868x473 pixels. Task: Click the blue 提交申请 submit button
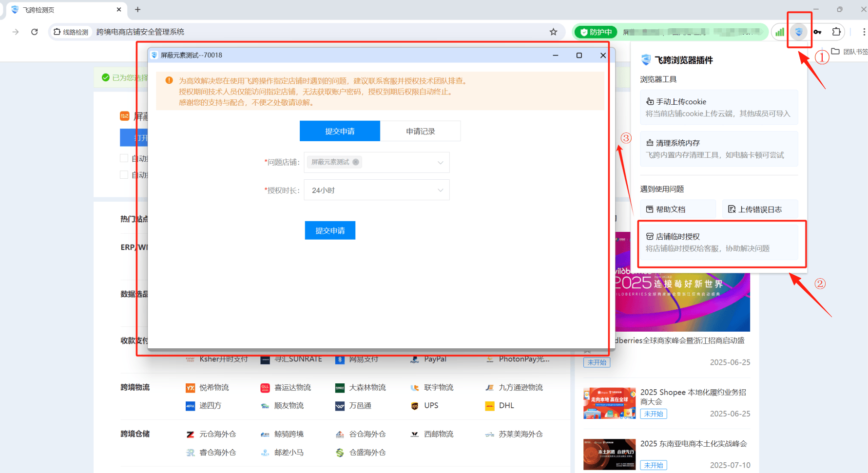point(330,230)
